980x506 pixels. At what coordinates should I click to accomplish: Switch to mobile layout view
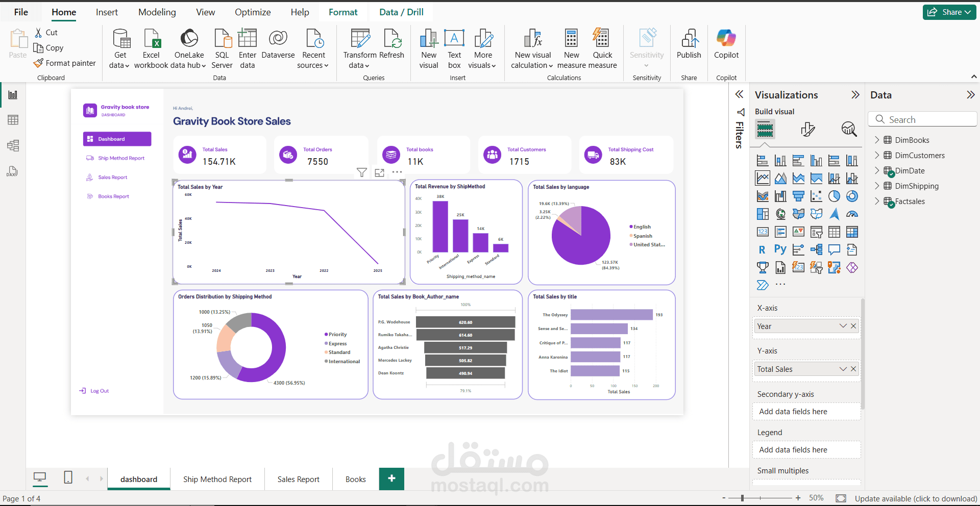click(68, 477)
